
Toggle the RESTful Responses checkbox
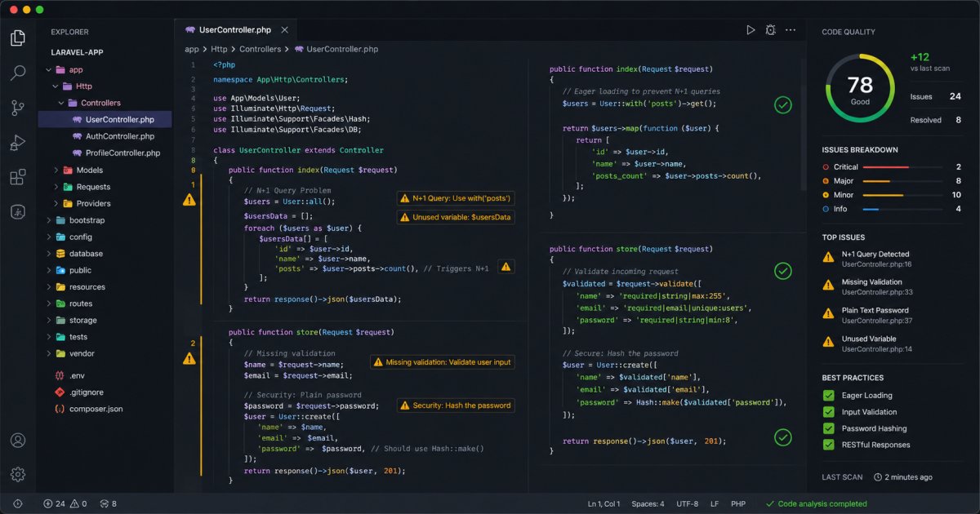tap(829, 445)
